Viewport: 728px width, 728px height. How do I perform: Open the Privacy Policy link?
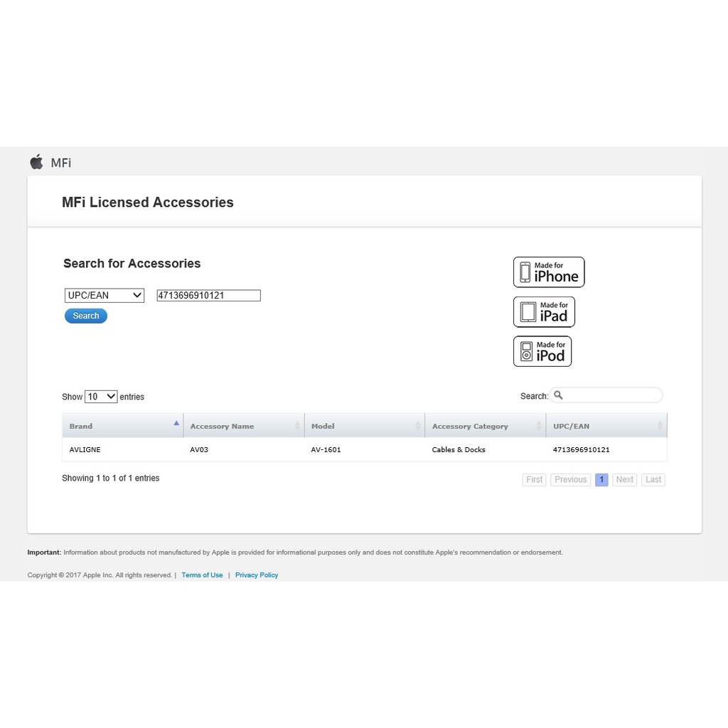click(x=257, y=575)
